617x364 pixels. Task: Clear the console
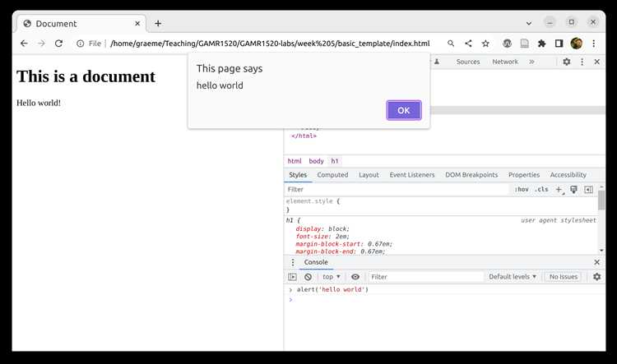pyautogui.click(x=308, y=277)
